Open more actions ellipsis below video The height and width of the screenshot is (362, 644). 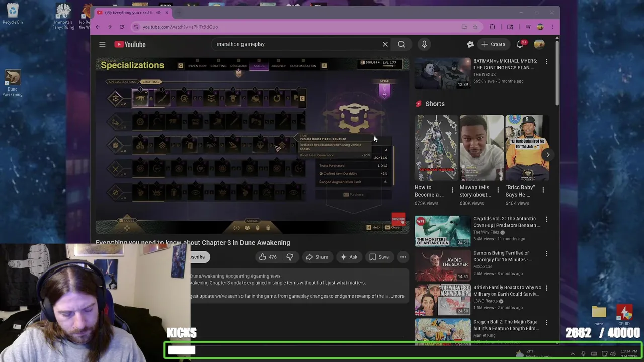pyautogui.click(x=403, y=257)
